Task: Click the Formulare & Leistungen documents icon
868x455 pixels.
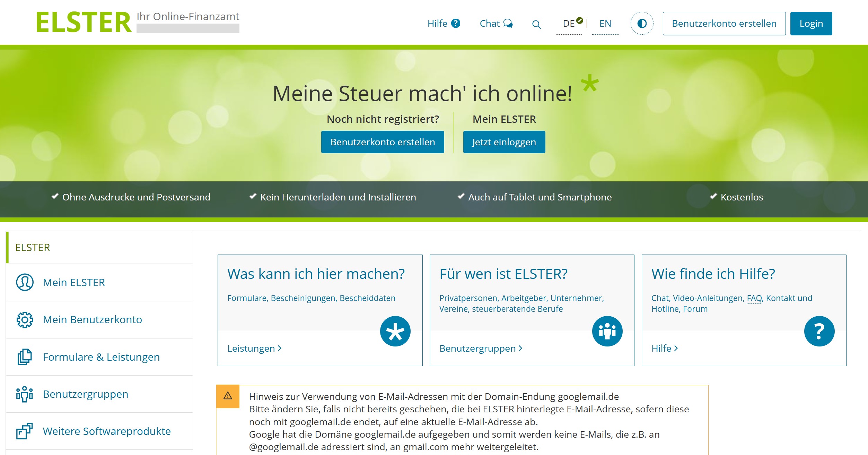Action: (25, 357)
